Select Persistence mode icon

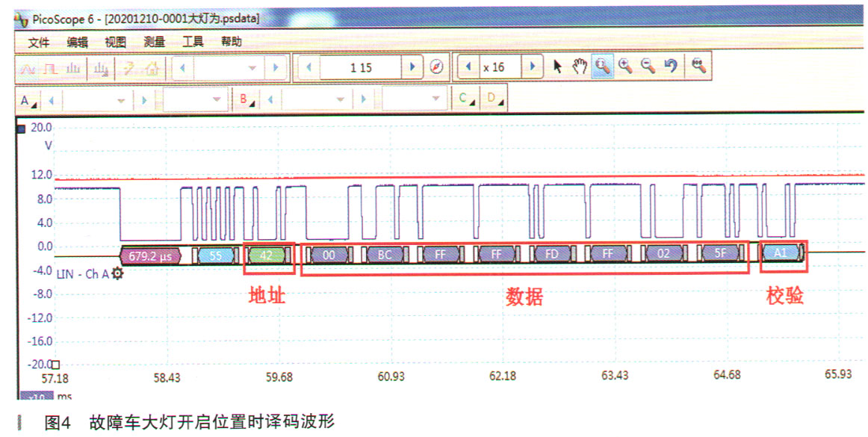click(50, 67)
